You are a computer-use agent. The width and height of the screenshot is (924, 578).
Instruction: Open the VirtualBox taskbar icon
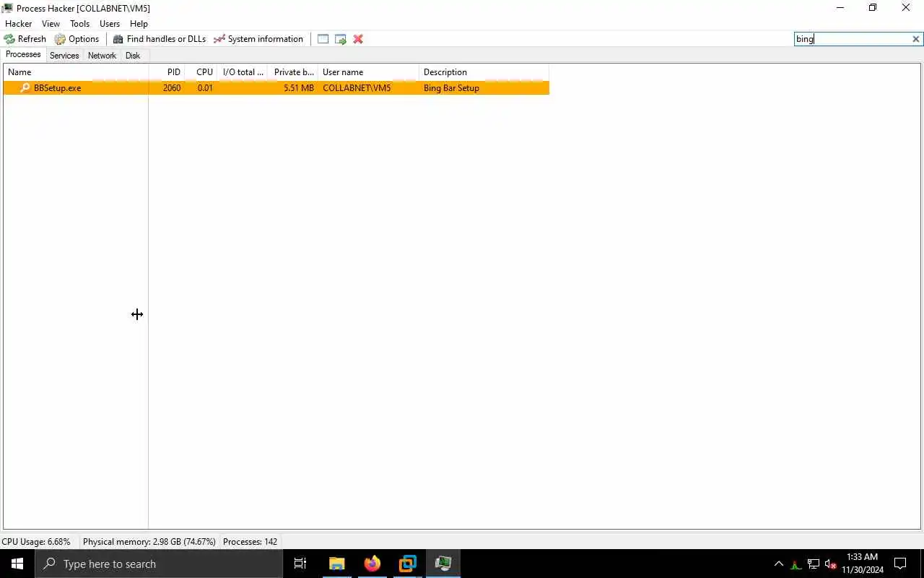(x=407, y=564)
